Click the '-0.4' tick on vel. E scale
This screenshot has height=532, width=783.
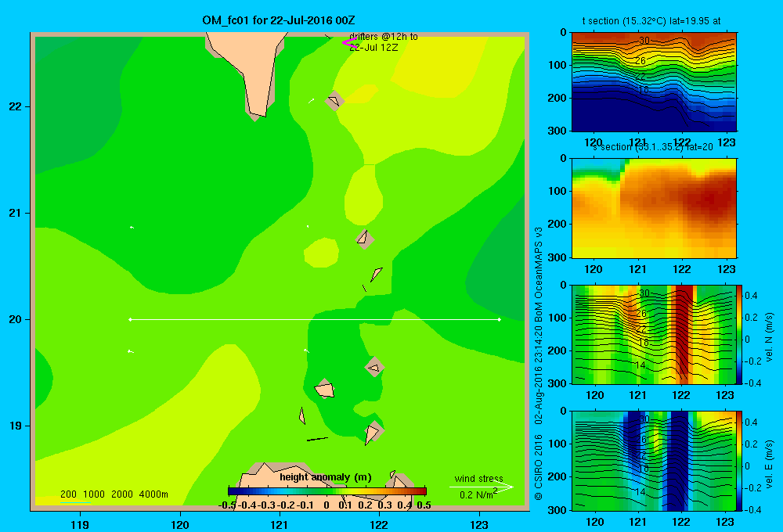(x=753, y=509)
